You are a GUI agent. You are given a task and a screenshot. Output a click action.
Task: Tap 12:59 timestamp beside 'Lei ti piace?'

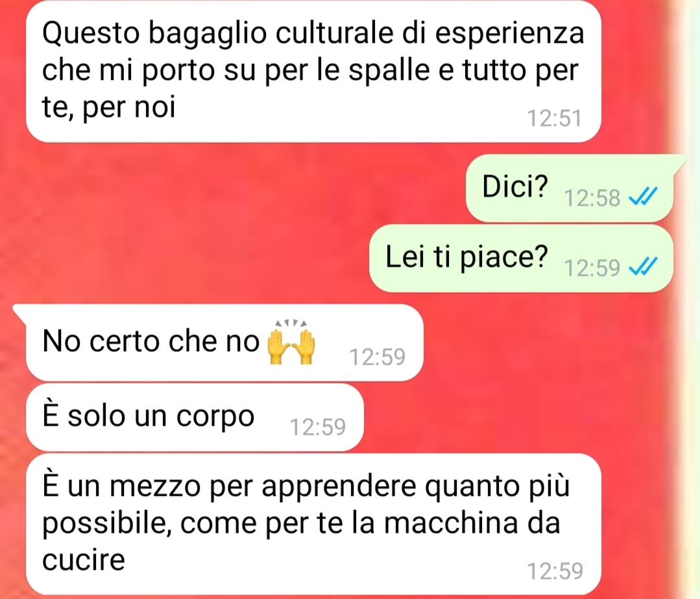(592, 268)
